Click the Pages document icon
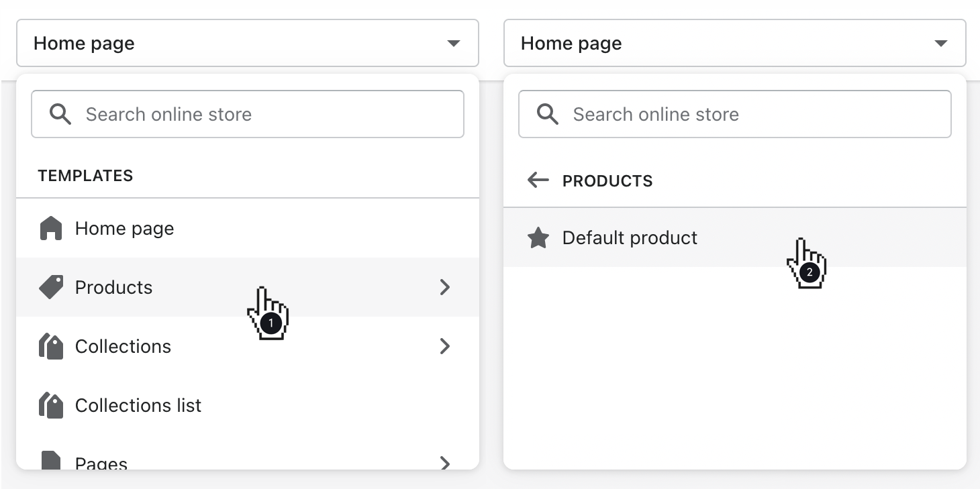Image resolution: width=980 pixels, height=489 pixels. click(51, 461)
